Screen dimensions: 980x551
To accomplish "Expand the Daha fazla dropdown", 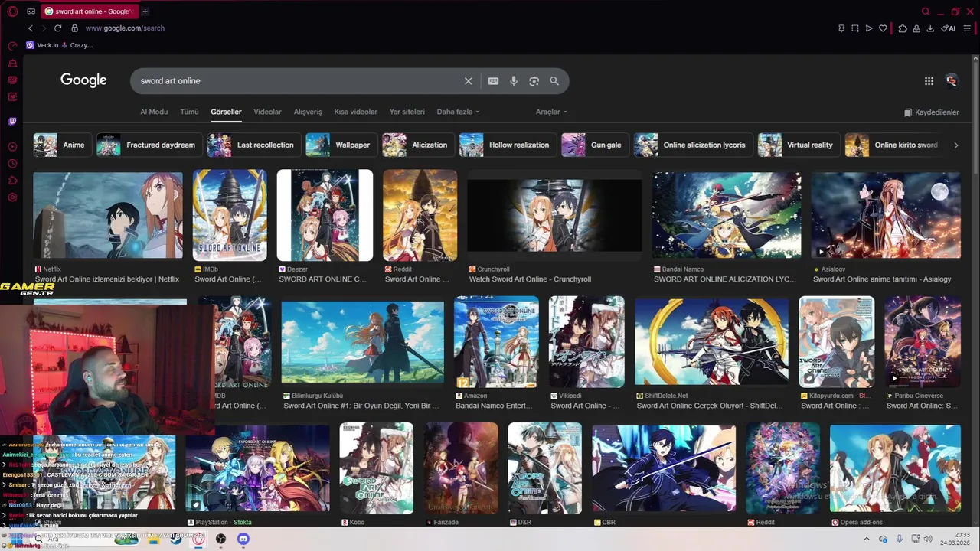I will [x=458, y=112].
